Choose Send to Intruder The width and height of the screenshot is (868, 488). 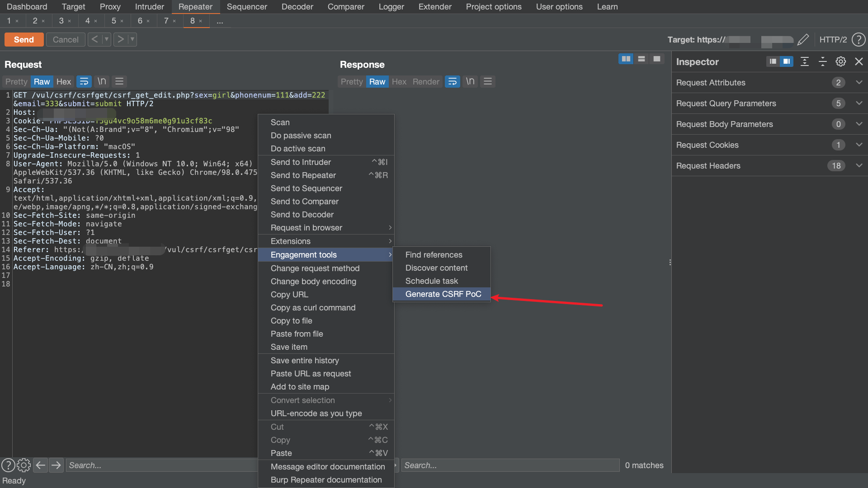point(326,162)
